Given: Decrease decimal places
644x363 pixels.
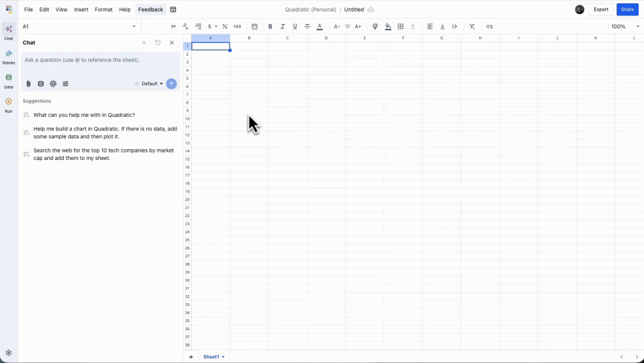Looking at the screenshot, I should (186, 27).
